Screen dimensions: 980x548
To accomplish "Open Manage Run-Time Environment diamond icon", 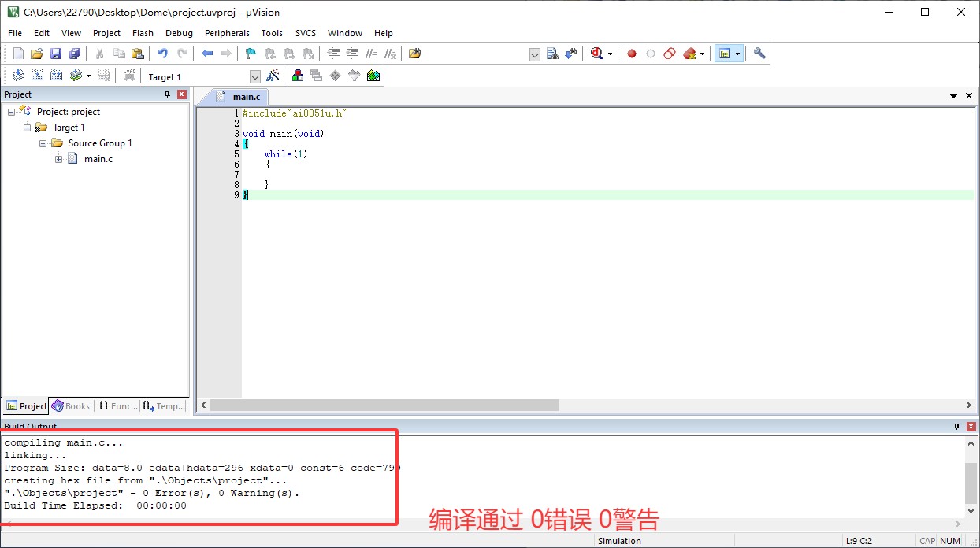I will tap(336, 76).
